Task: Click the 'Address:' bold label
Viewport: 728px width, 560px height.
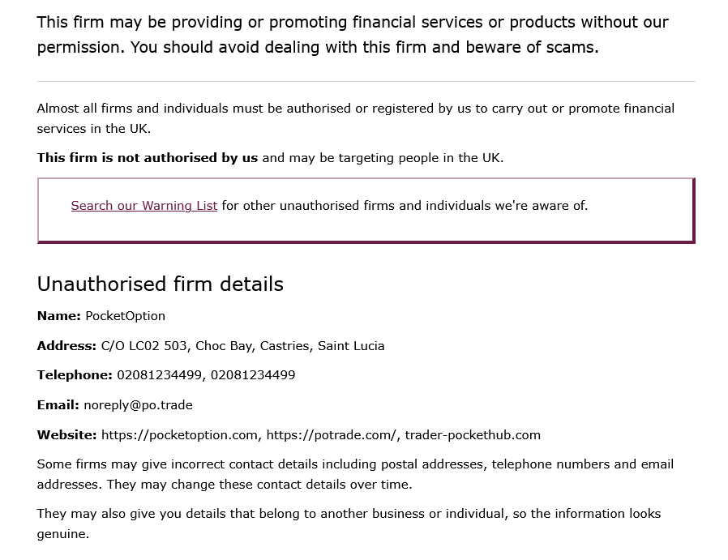Action: [x=66, y=346]
